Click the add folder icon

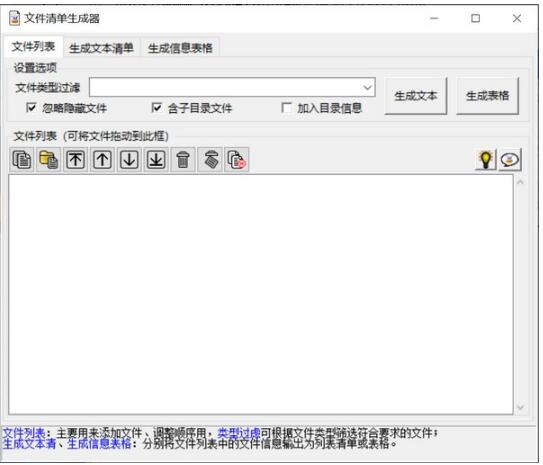(x=48, y=160)
